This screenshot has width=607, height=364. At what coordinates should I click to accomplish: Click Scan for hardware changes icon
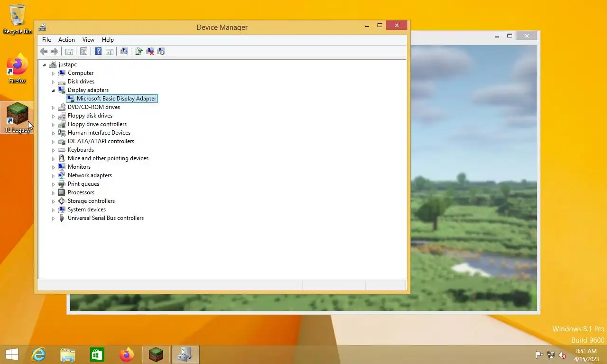coord(124,51)
